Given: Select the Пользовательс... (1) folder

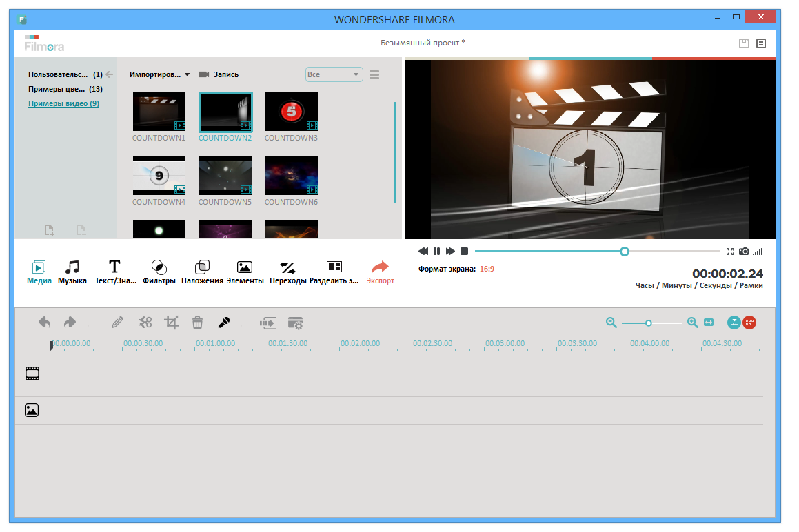Looking at the screenshot, I should pyautogui.click(x=65, y=74).
